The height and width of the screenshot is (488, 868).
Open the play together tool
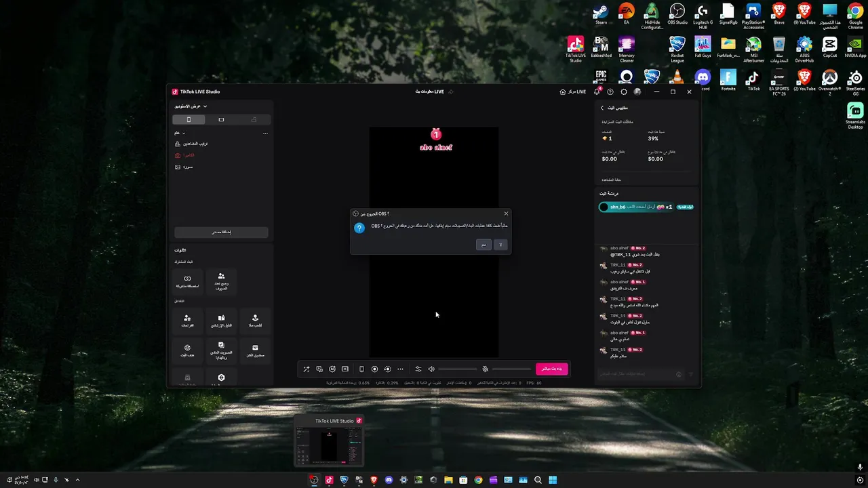[255, 321]
